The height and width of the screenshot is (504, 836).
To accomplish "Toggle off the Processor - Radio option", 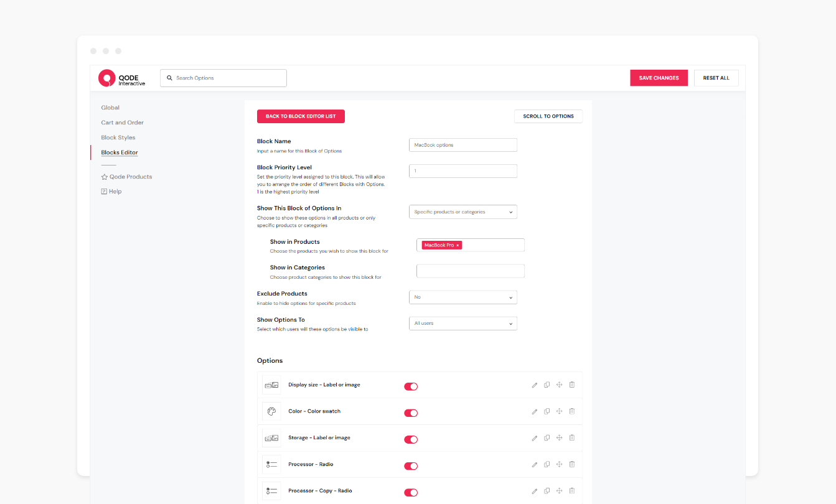I will (411, 466).
